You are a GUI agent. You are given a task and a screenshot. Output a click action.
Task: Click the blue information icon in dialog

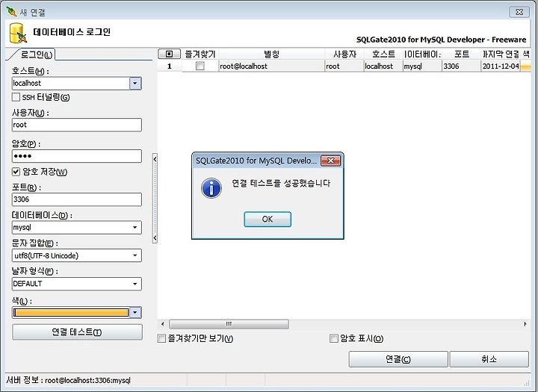tap(211, 188)
